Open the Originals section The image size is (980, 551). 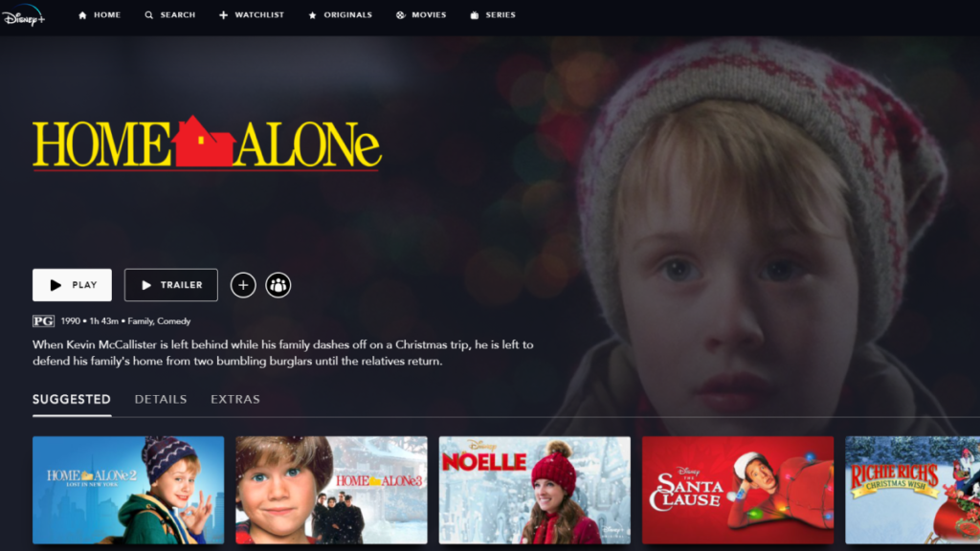(x=341, y=15)
